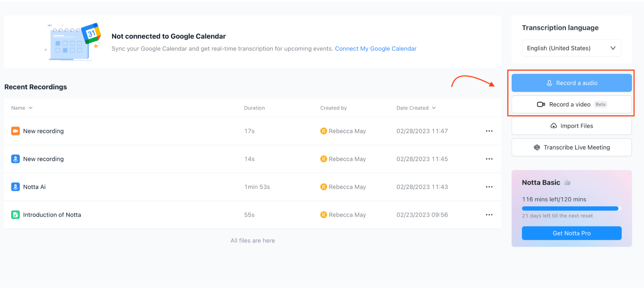Open more options for Introduction of Notta

point(489,215)
